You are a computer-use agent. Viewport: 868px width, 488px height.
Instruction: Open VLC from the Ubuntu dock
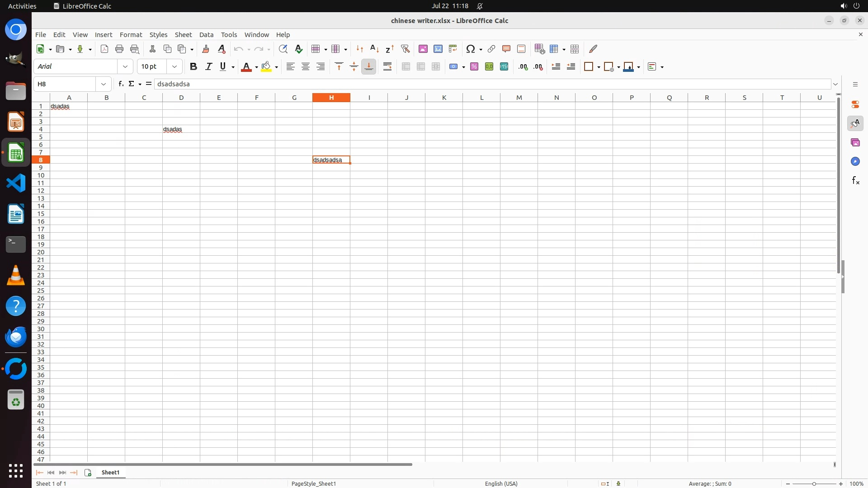(x=16, y=275)
